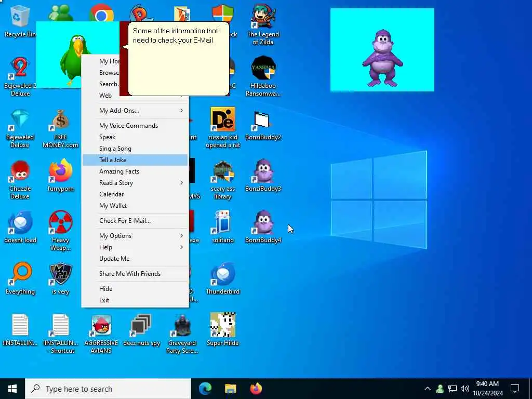The height and width of the screenshot is (399, 532).
Task: Open Thunderbird desktop shortcut
Action: point(222,279)
